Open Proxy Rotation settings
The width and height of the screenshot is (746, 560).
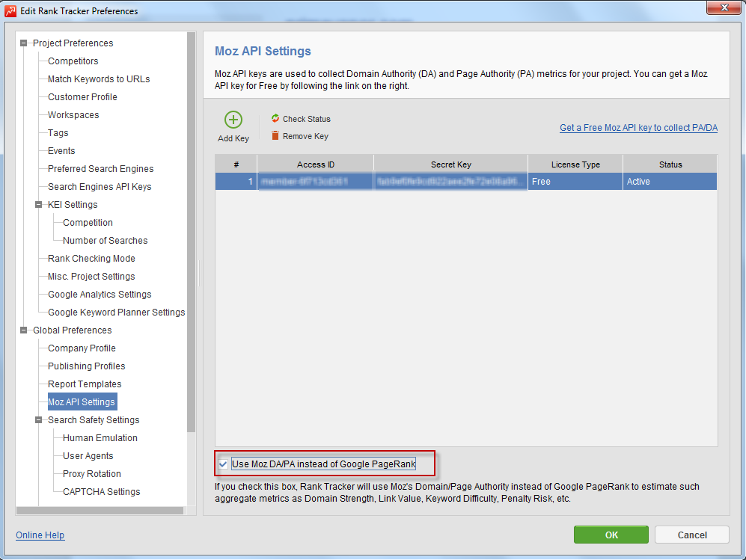coord(92,474)
